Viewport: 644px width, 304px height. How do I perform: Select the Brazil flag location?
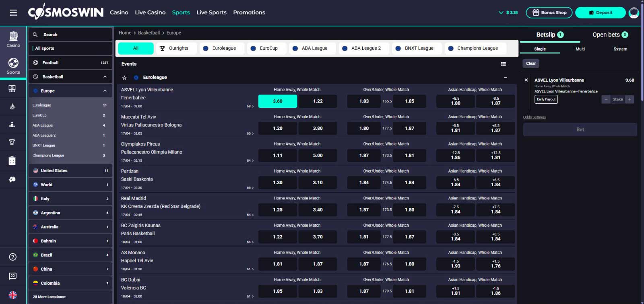click(35, 255)
